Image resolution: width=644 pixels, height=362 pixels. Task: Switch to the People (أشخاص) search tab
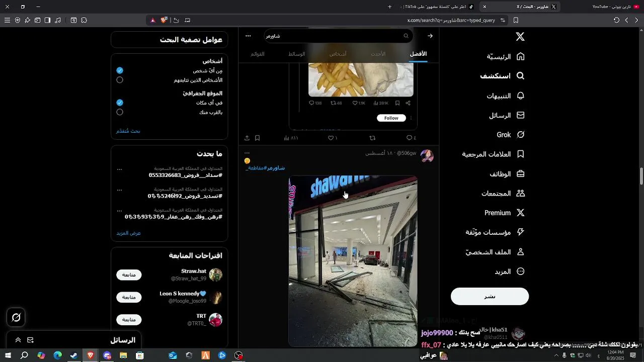coord(338,54)
